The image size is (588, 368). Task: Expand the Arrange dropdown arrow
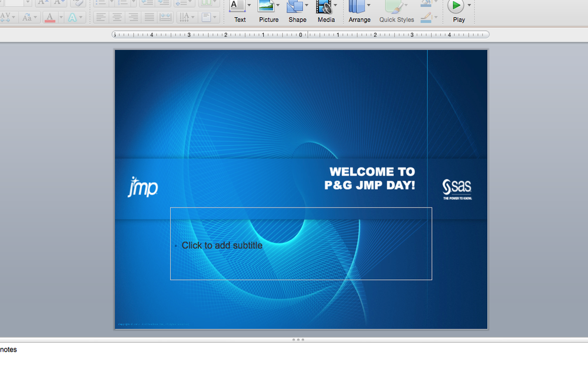[x=368, y=5]
